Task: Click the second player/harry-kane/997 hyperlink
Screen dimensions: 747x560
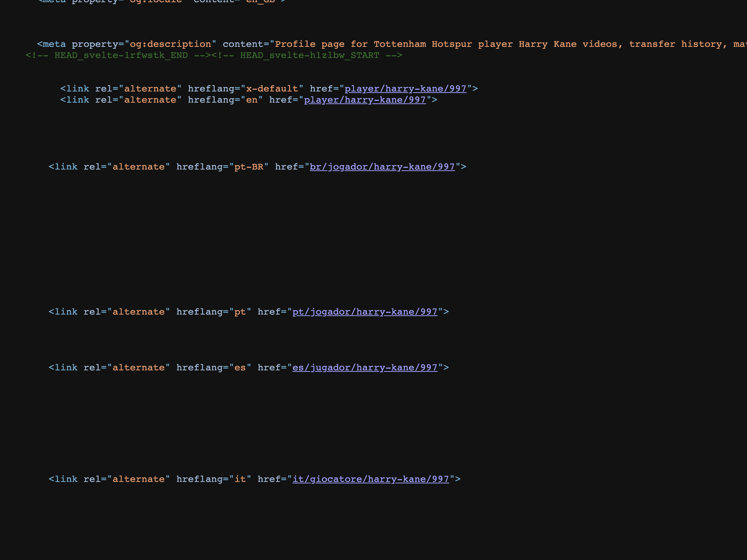Action: tap(365, 100)
